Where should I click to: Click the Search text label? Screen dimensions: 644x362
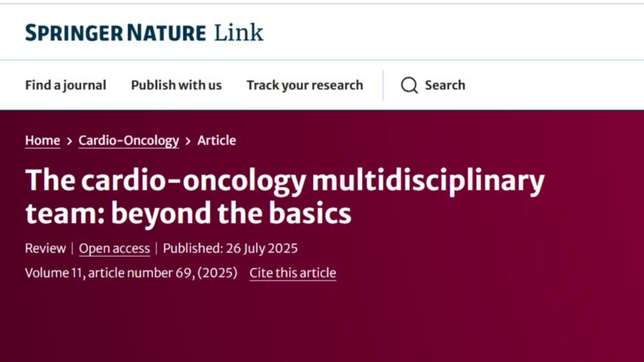[x=445, y=85]
